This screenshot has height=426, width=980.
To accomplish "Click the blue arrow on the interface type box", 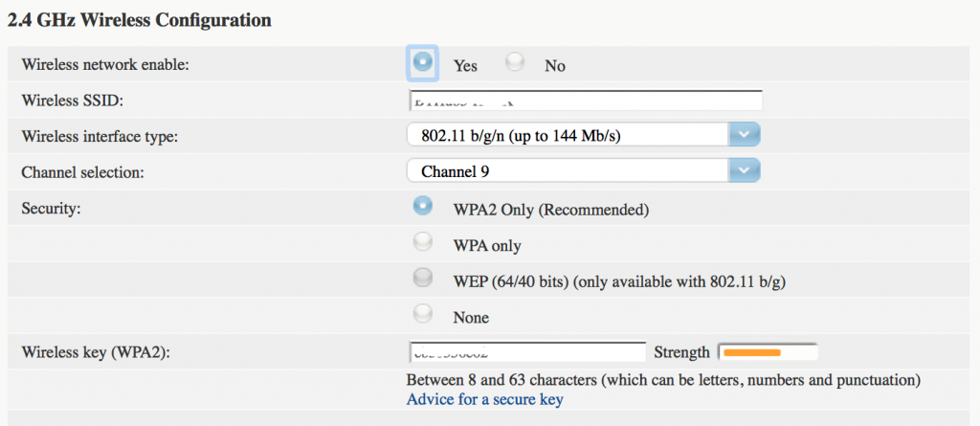I will [744, 136].
